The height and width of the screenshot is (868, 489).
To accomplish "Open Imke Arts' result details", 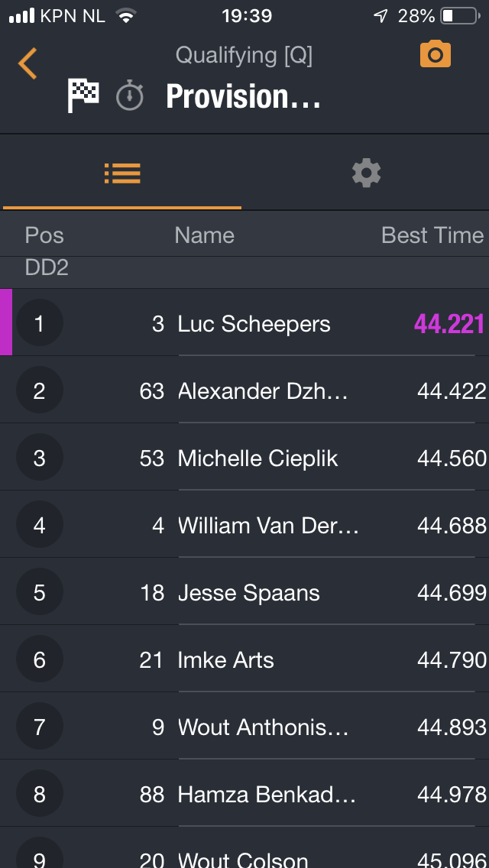I will point(225,660).
